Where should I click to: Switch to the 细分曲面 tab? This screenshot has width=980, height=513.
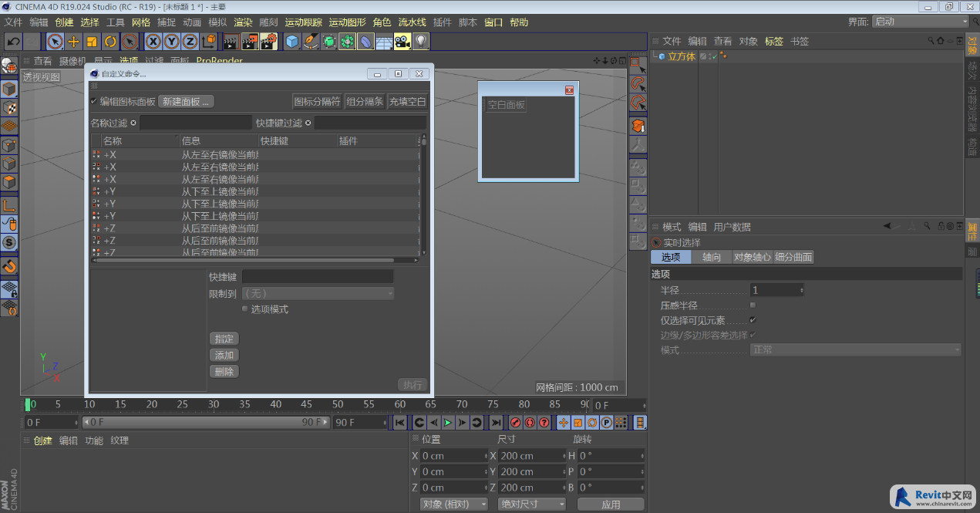793,257
